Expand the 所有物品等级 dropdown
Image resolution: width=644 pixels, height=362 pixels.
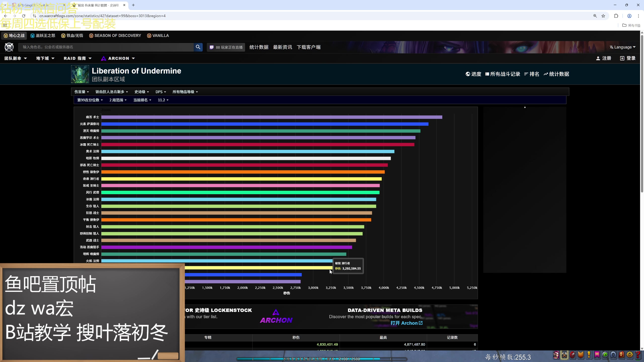click(185, 92)
